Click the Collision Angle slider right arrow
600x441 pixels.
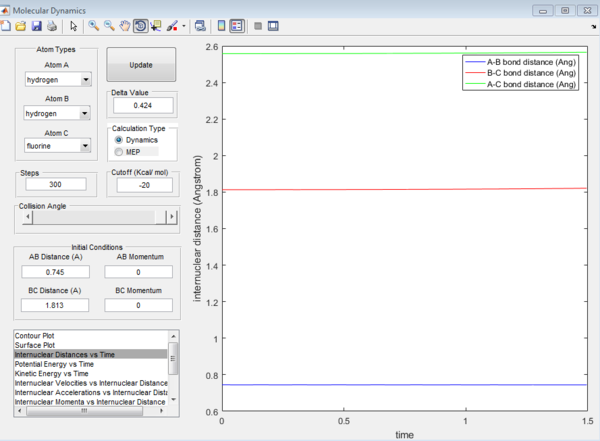pos(172,217)
